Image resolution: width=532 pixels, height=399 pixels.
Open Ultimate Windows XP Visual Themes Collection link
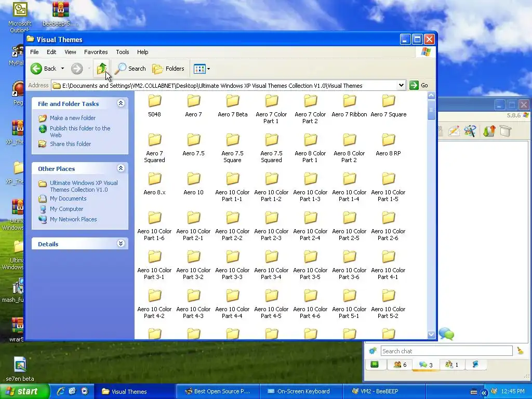84,187
